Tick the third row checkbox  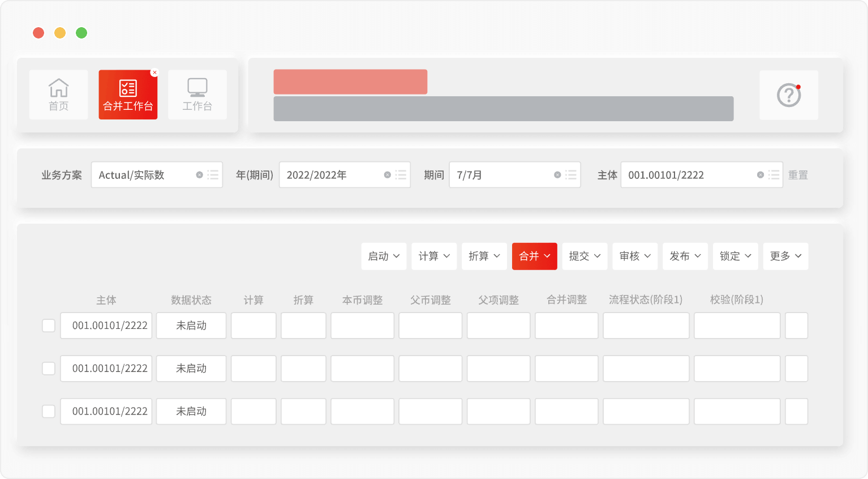pos(49,411)
